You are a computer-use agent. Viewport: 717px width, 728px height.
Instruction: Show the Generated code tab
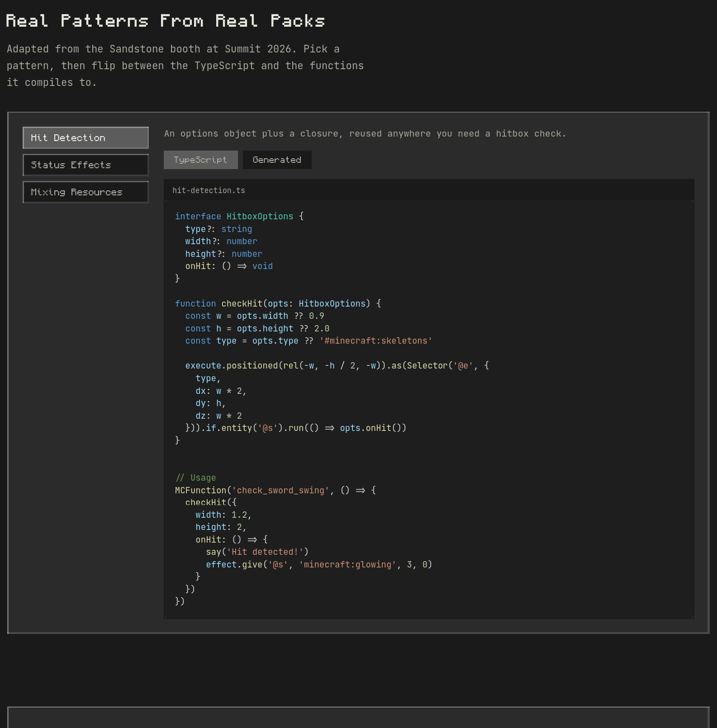click(277, 160)
